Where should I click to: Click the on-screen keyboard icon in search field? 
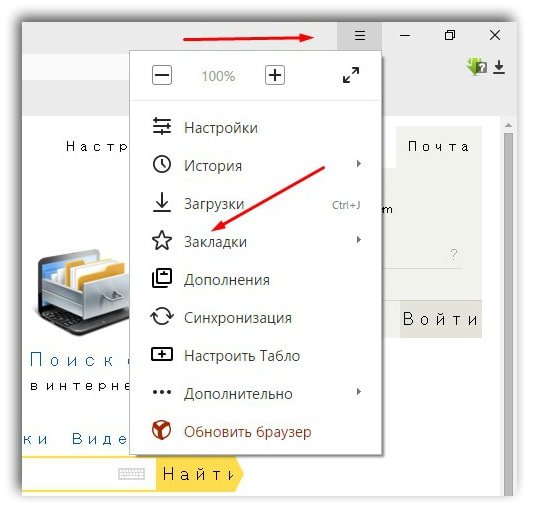click(x=131, y=474)
